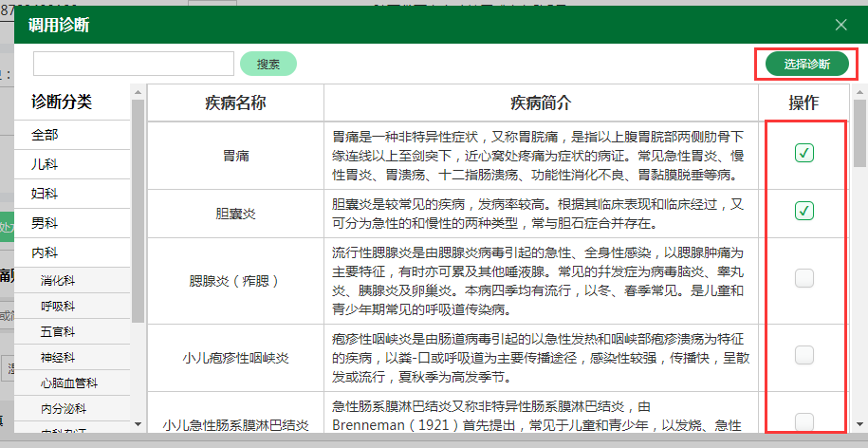Select the 儿科 category
868x448 pixels.
(x=46, y=164)
